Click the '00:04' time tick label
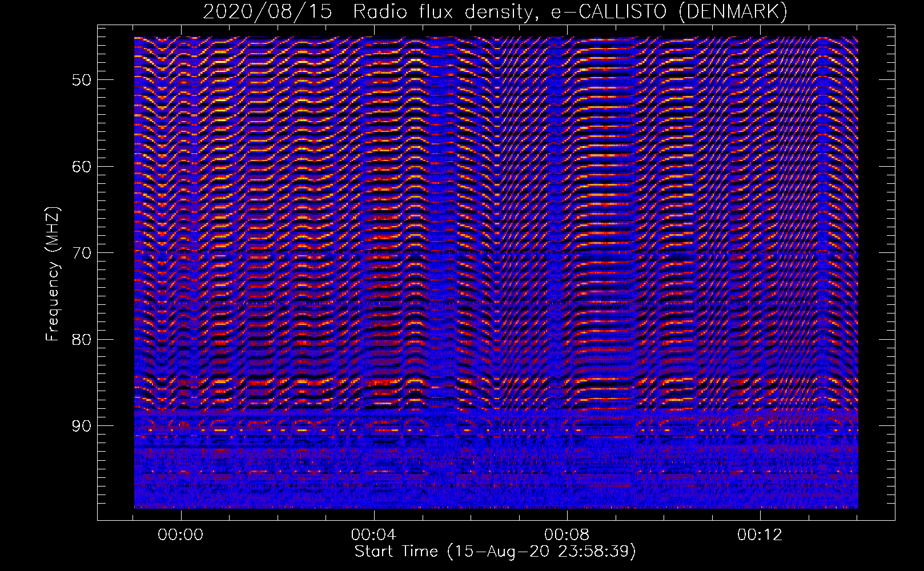 [374, 535]
